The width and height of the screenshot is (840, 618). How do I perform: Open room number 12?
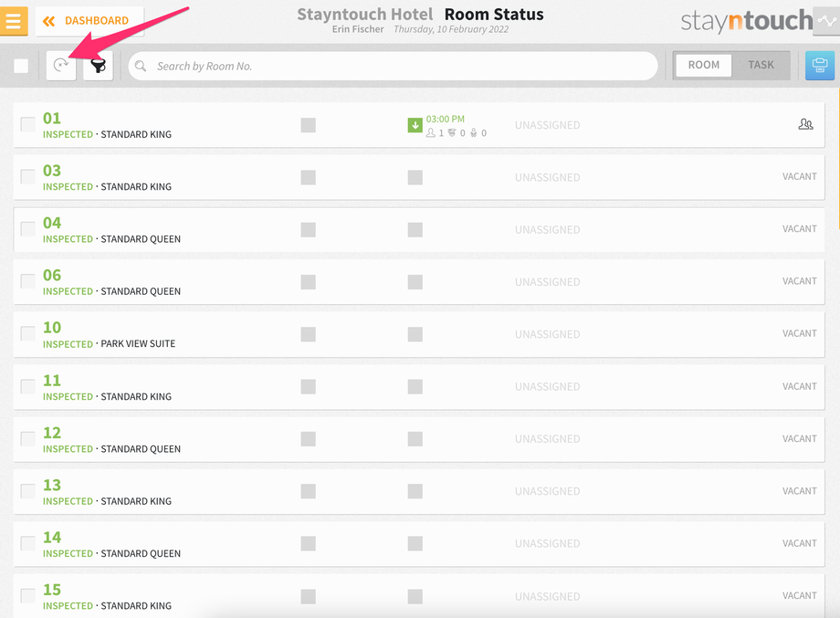click(x=52, y=433)
